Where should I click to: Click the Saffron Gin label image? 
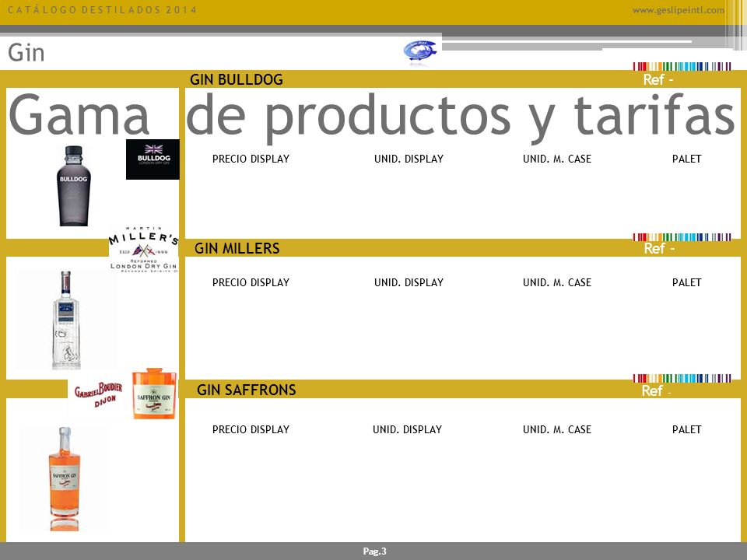(154, 394)
